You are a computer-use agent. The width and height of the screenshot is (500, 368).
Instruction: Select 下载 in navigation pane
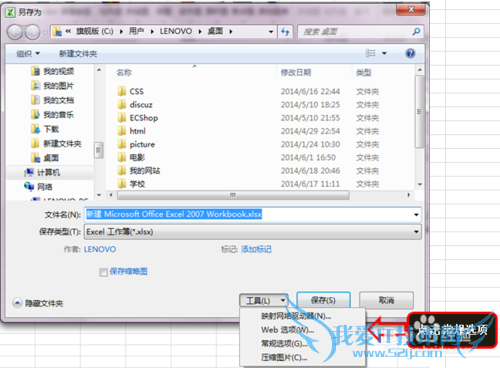(x=45, y=129)
